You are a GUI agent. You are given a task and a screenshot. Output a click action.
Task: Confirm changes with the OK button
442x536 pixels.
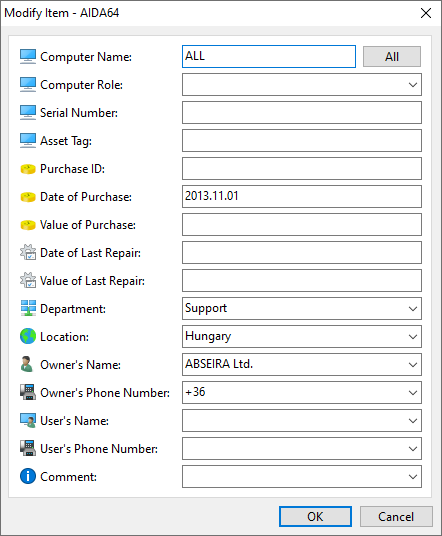[x=315, y=517]
